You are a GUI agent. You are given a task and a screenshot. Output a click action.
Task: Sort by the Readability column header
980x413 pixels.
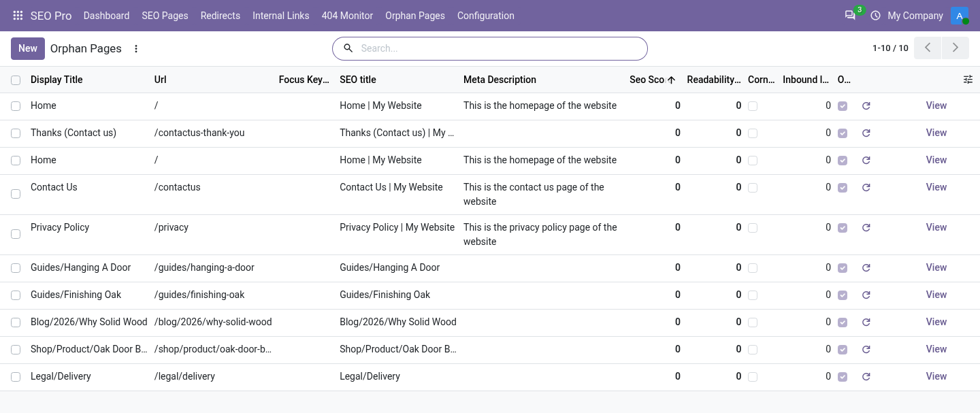[x=714, y=80]
